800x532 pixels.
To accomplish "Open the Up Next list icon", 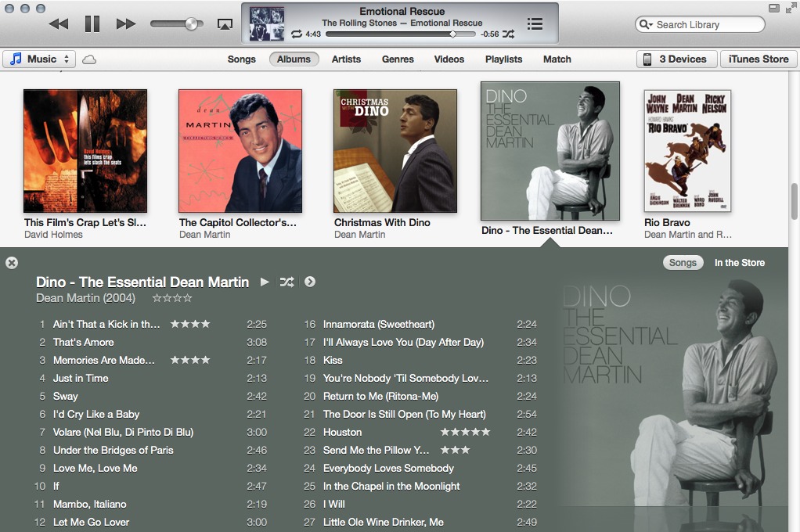I will pos(535,24).
